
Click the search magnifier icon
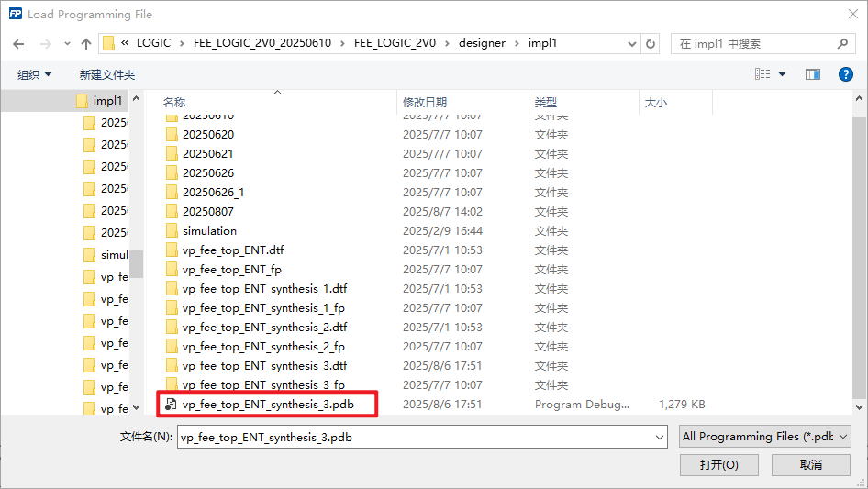click(842, 43)
